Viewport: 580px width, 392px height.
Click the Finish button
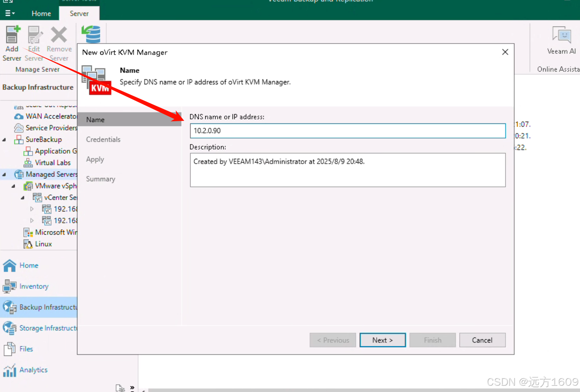click(433, 340)
